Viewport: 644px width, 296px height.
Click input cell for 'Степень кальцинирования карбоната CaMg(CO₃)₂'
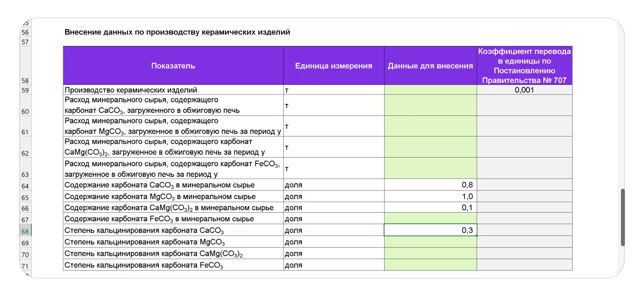[430, 253]
